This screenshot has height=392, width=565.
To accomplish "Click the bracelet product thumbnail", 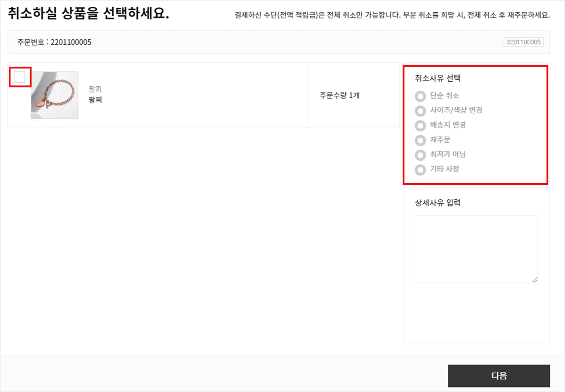I will (54, 95).
